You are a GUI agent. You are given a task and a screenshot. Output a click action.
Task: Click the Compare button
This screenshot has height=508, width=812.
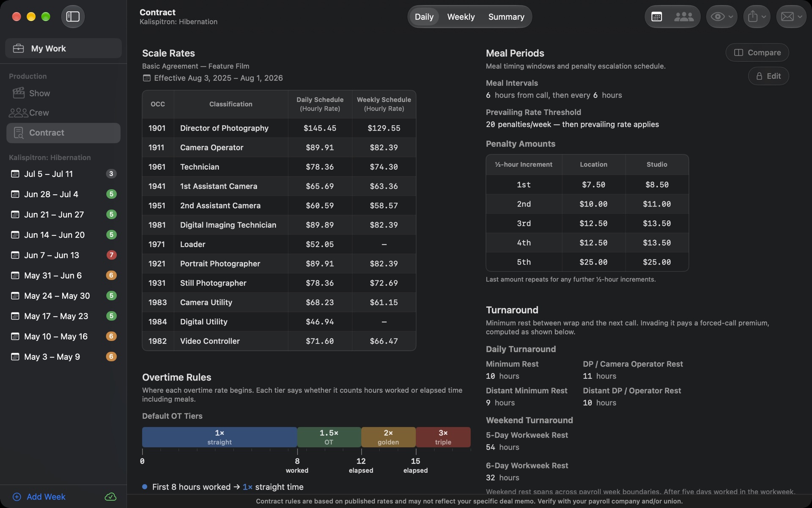(x=757, y=52)
